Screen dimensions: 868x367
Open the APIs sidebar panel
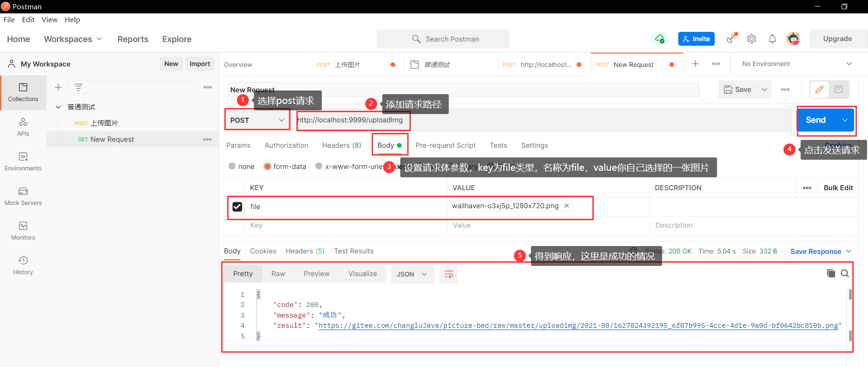[x=23, y=127]
